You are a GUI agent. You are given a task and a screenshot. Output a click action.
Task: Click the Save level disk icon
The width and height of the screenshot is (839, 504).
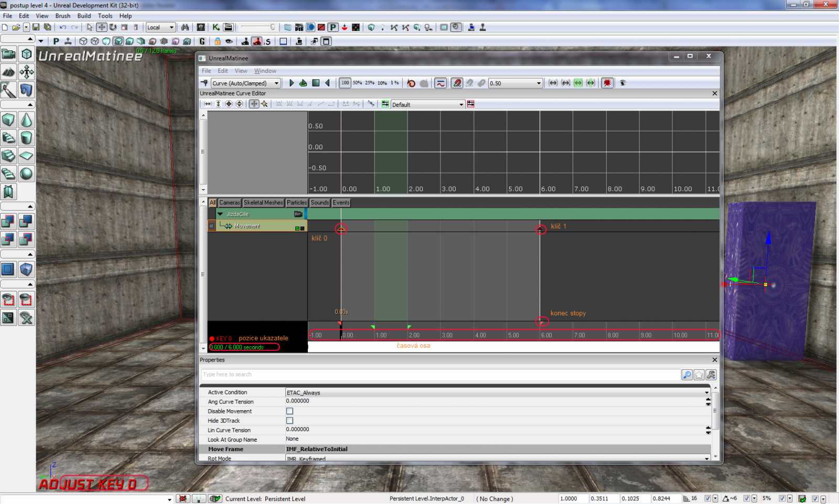(x=36, y=27)
